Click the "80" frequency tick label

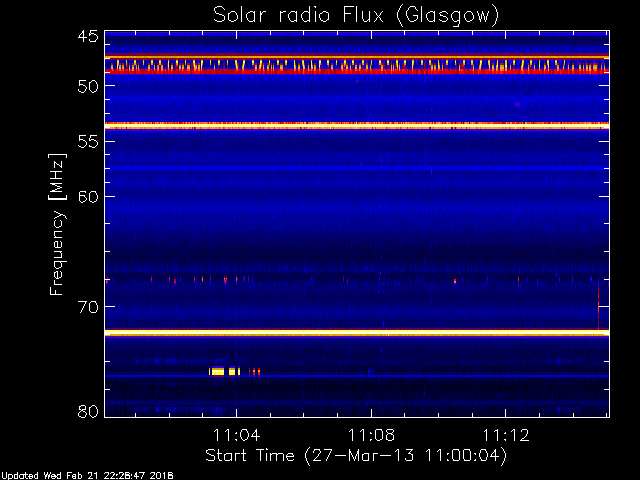pos(88,411)
